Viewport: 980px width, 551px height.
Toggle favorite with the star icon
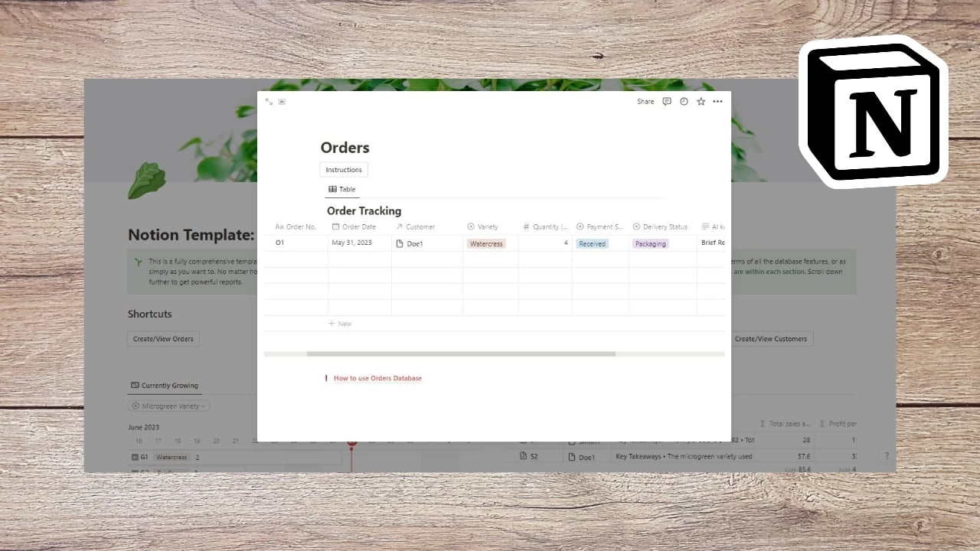(701, 101)
